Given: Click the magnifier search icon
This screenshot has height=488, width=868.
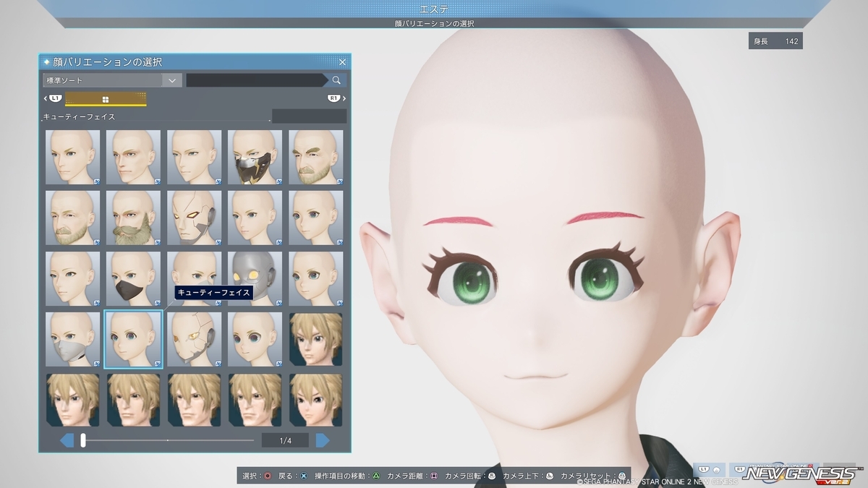Looking at the screenshot, I should click(337, 80).
